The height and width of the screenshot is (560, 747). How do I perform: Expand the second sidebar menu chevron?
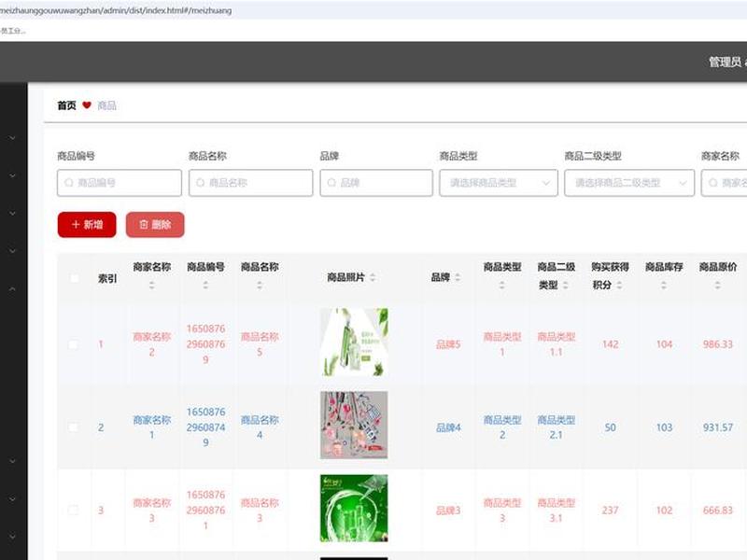coord(13,175)
